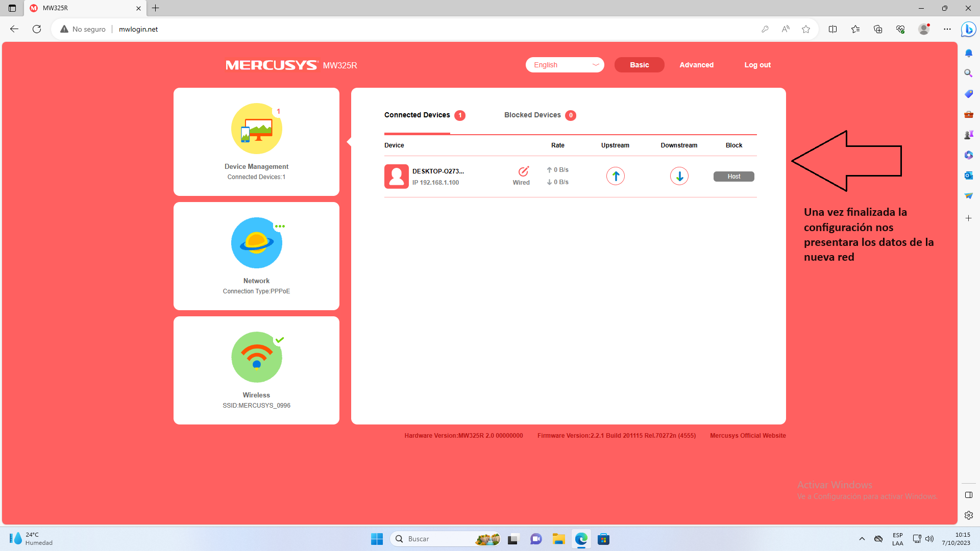Viewport: 980px width, 551px height.
Task: Open Bing Copilot sidebar icon
Action: pyautogui.click(x=968, y=29)
